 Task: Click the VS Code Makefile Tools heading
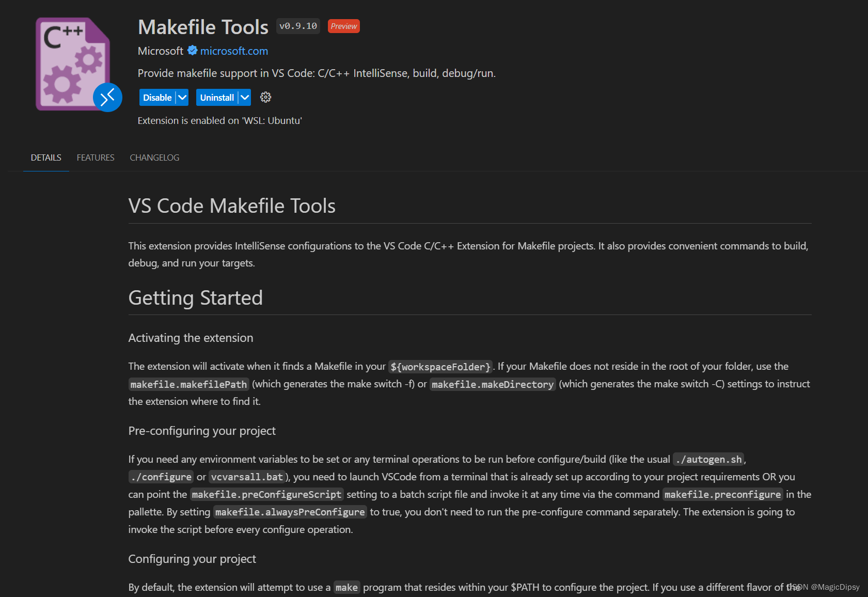[x=232, y=206]
